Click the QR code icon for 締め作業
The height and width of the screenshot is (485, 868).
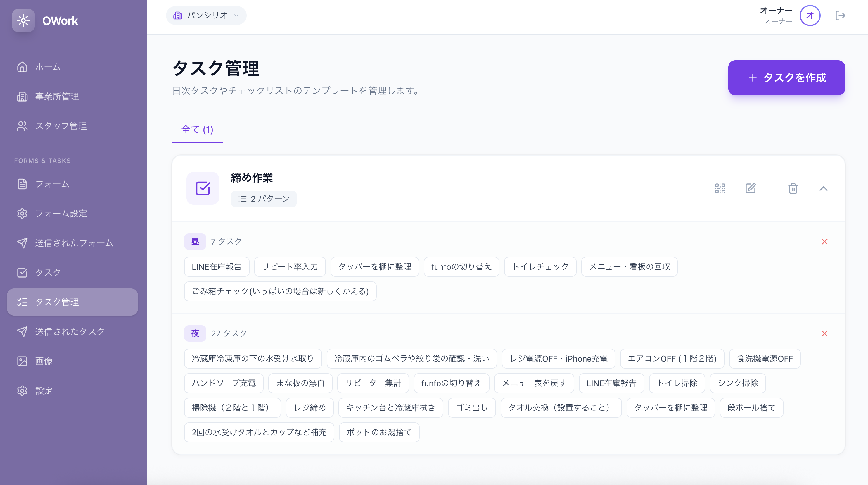720,188
